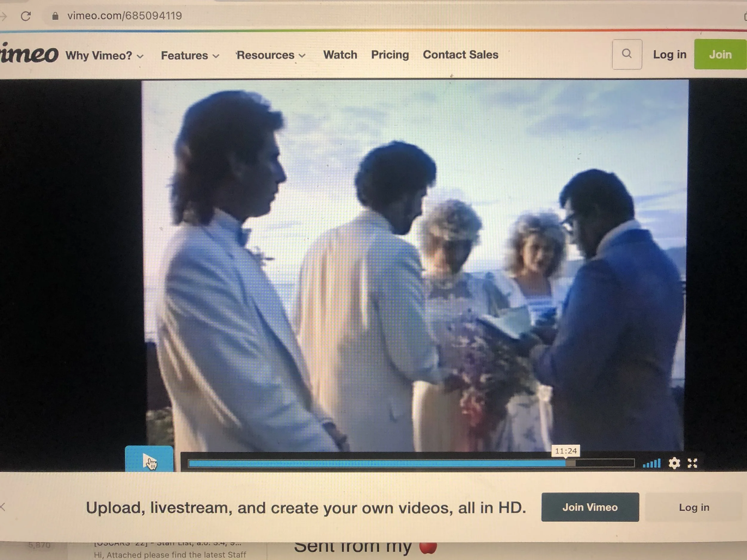Click Log in in top navigation
Viewport: 747px width, 560px height.
tap(669, 54)
